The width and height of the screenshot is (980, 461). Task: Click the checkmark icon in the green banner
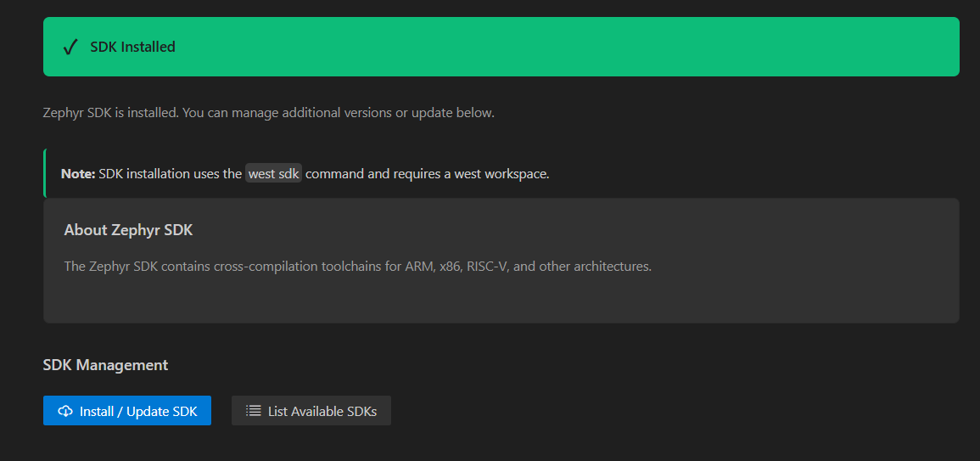[71, 48]
